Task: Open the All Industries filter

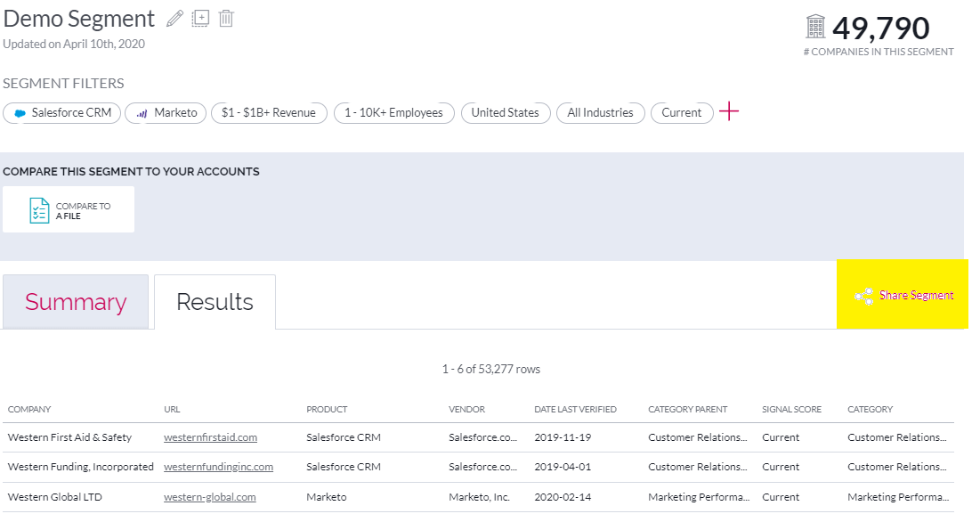Action: point(600,113)
